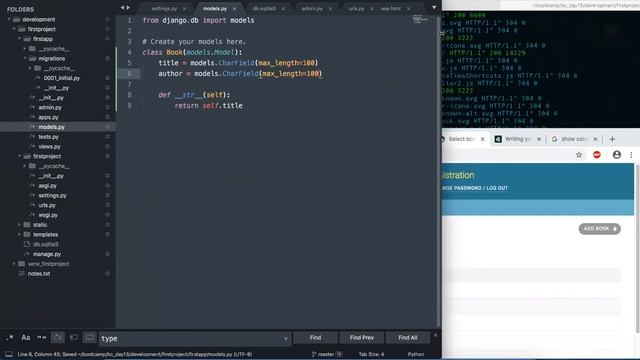Viewport: 640px width, 360px height.
Task: Toggle whole word search option
Action: [42, 338]
